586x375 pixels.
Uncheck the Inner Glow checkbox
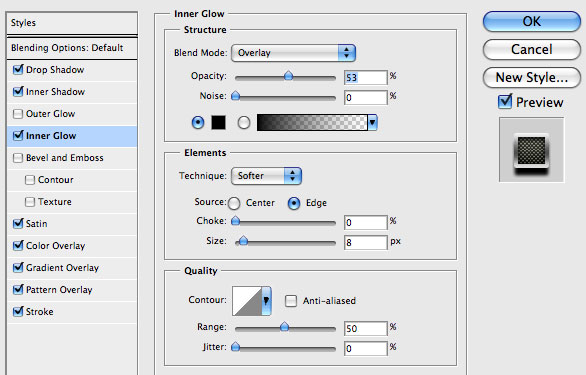[18, 135]
